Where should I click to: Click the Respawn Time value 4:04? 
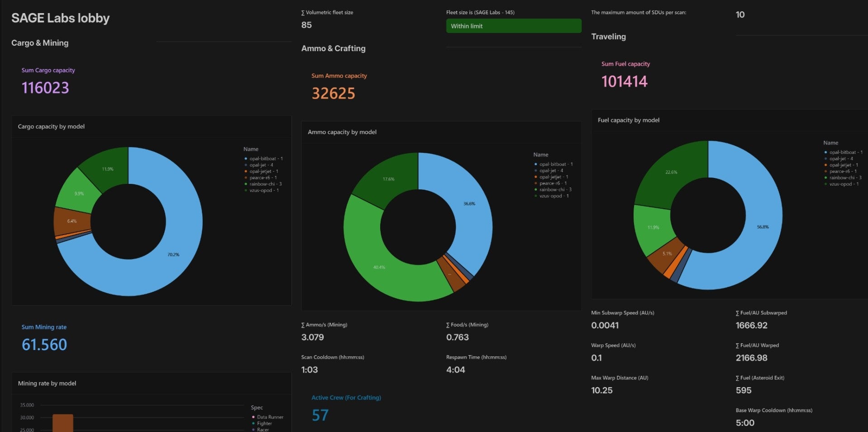pyautogui.click(x=456, y=370)
